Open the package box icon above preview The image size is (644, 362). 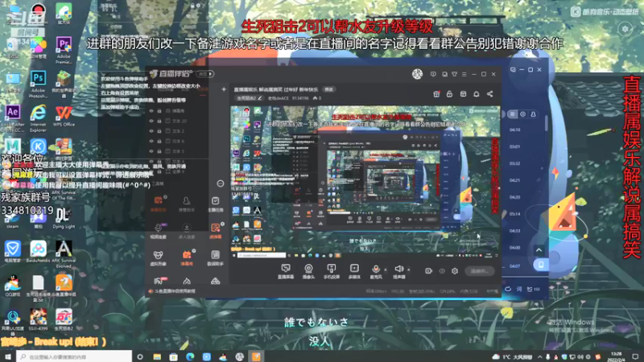pyautogui.click(x=463, y=94)
